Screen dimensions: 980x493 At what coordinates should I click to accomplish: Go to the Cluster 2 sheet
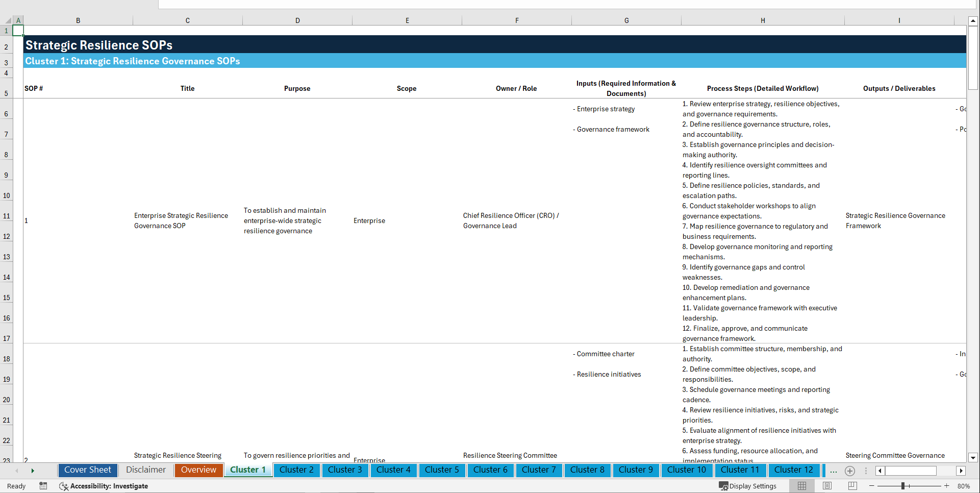tap(296, 470)
